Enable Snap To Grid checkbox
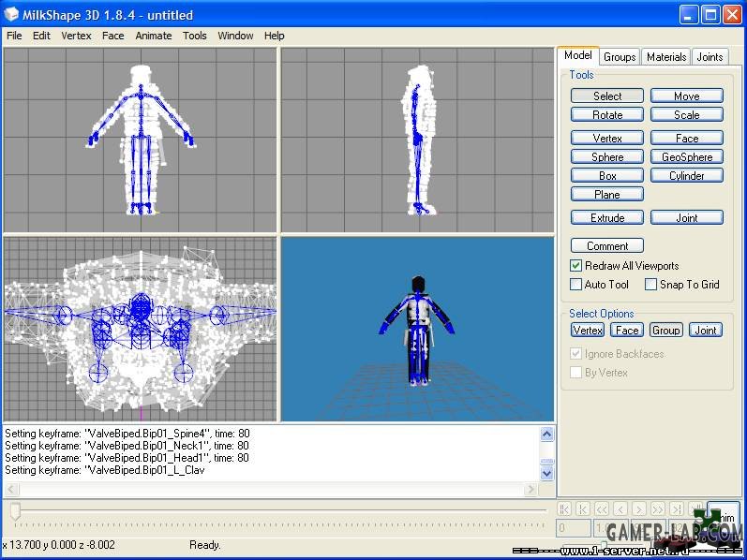This screenshot has width=747, height=560. click(650, 285)
